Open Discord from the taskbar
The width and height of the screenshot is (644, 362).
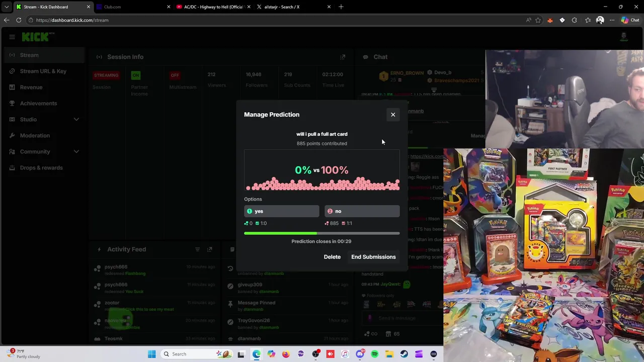360,354
